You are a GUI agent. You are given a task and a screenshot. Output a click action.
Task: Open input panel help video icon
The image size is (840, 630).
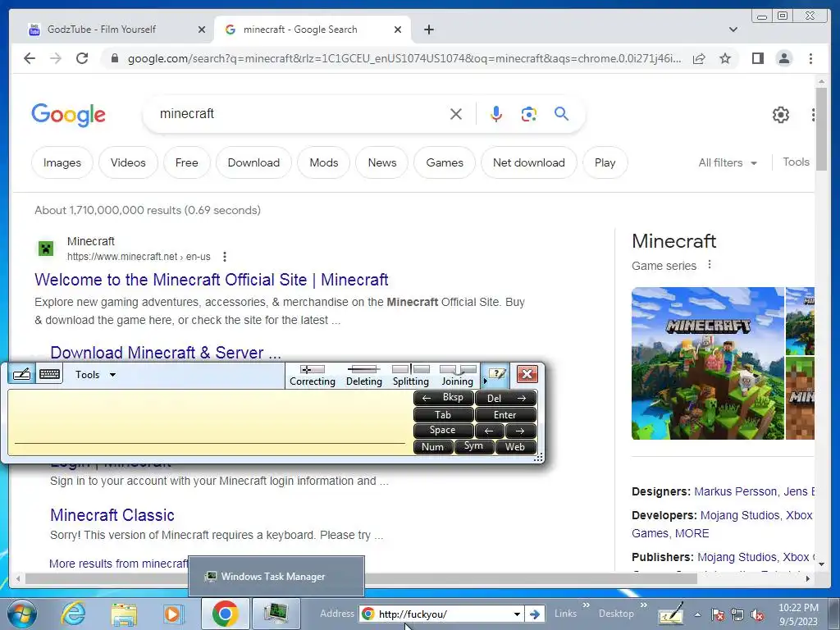pos(497,374)
